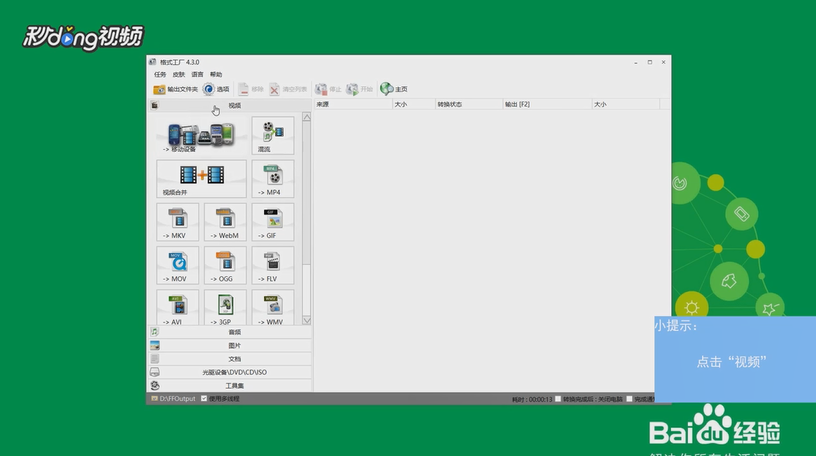Toggle the shut down PC after conversion checkbox
The height and width of the screenshot is (456, 816).
[558, 399]
